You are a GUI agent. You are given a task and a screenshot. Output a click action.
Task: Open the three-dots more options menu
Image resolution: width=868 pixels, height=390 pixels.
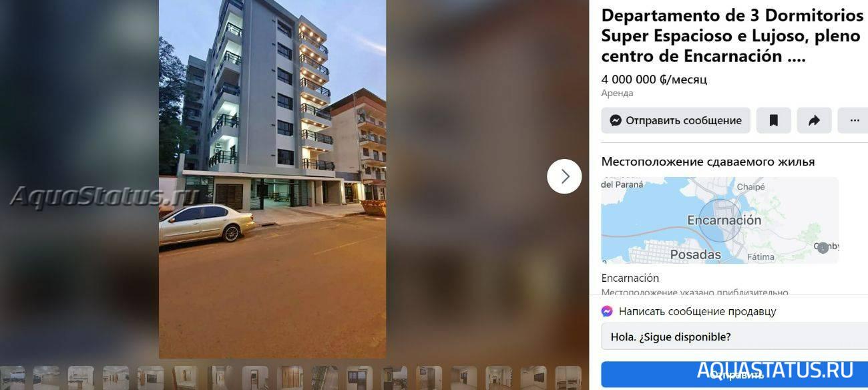coord(854,121)
